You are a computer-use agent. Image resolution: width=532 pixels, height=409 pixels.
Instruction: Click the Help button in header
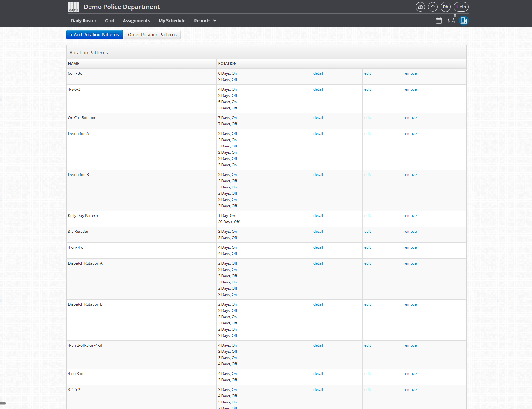[x=461, y=7]
